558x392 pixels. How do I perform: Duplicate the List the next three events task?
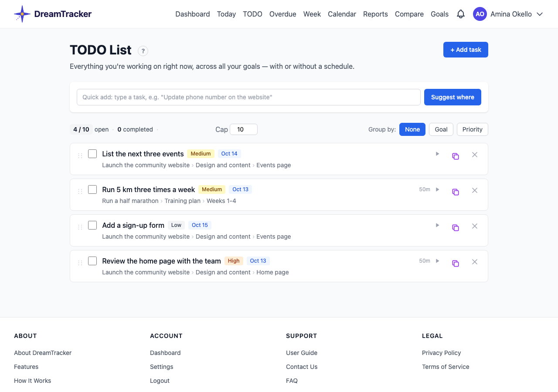[x=456, y=156]
